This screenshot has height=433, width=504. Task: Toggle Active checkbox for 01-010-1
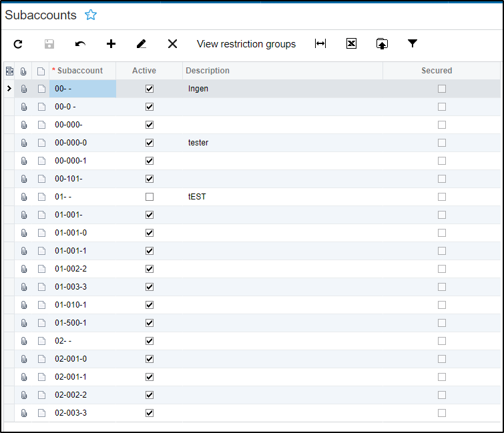(x=150, y=305)
